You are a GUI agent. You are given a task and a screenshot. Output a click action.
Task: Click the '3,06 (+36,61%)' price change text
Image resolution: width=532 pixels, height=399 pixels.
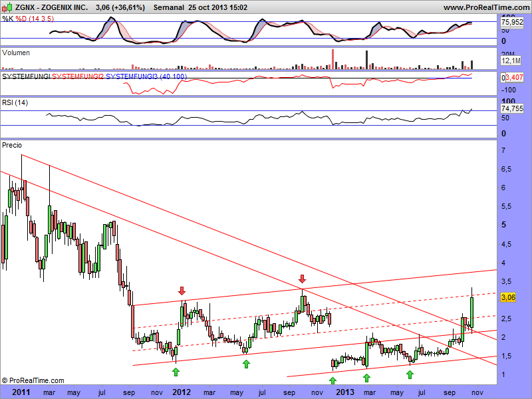pyautogui.click(x=120, y=7)
